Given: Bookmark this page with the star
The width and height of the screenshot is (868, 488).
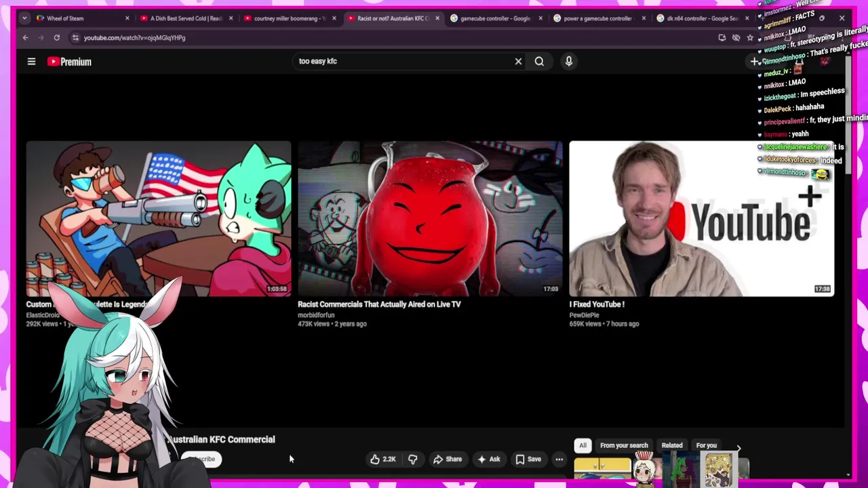Looking at the screenshot, I should point(750,38).
